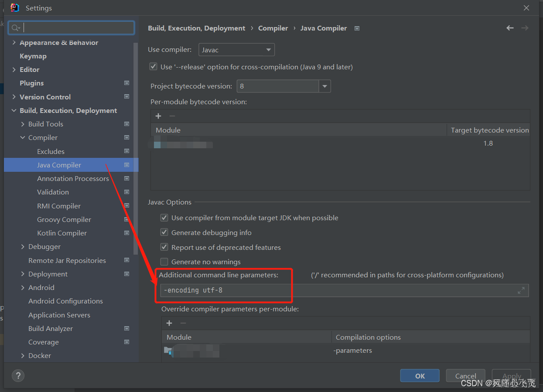The width and height of the screenshot is (543, 392).
Task: Select Keymap in settings tree
Action: point(33,56)
